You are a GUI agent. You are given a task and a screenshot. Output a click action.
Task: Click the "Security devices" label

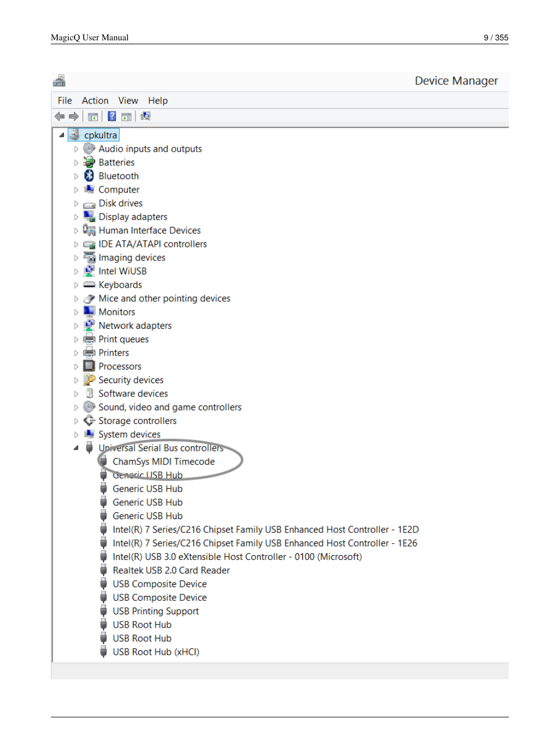click(132, 380)
